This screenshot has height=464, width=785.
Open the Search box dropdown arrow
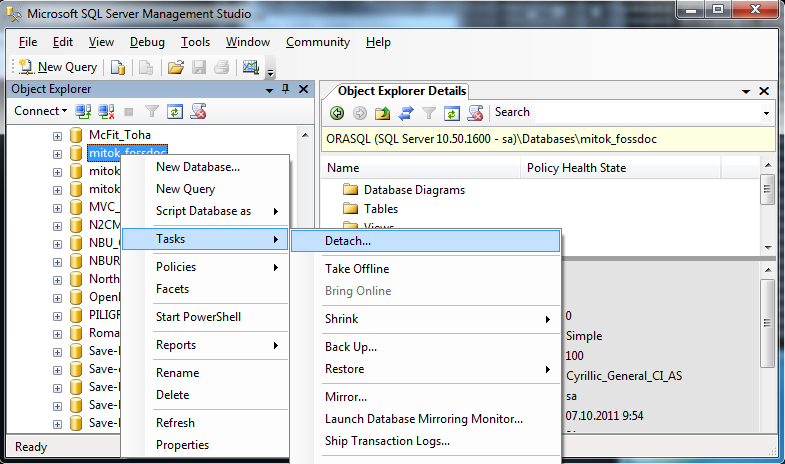766,113
